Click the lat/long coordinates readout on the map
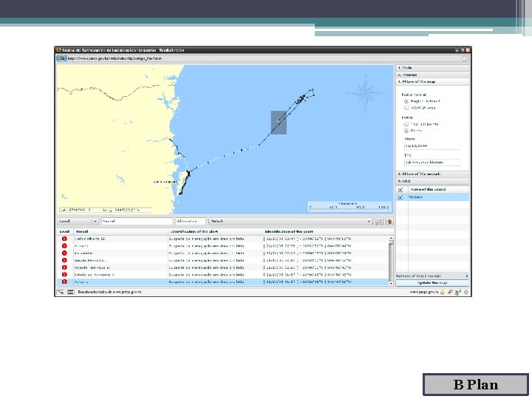The width and height of the screenshot is (532, 399). [106, 210]
